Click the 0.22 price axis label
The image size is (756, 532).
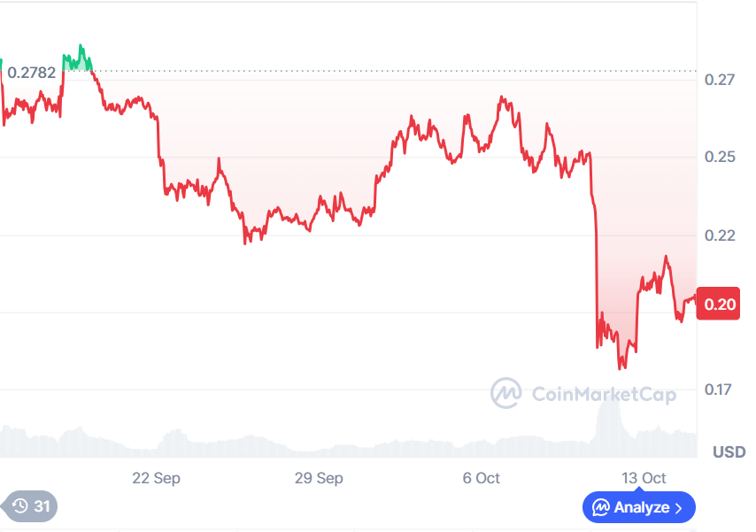[x=720, y=235]
